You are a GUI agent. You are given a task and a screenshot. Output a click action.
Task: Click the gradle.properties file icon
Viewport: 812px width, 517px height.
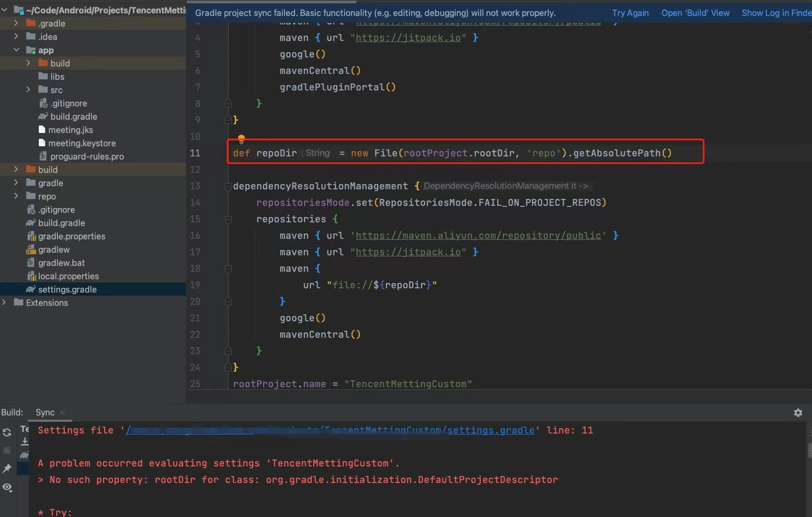[x=31, y=236]
